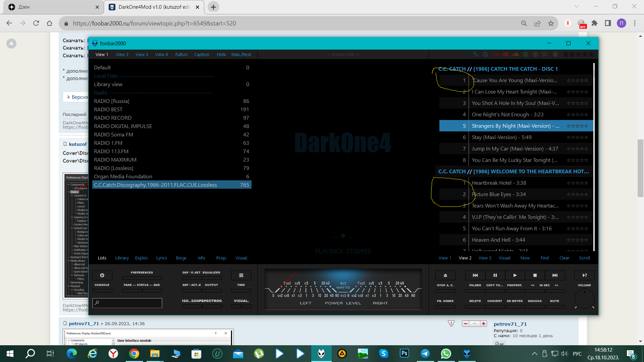Go to previous track icon
This screenshot has width=644, height=362.
(x=475, y=275)
